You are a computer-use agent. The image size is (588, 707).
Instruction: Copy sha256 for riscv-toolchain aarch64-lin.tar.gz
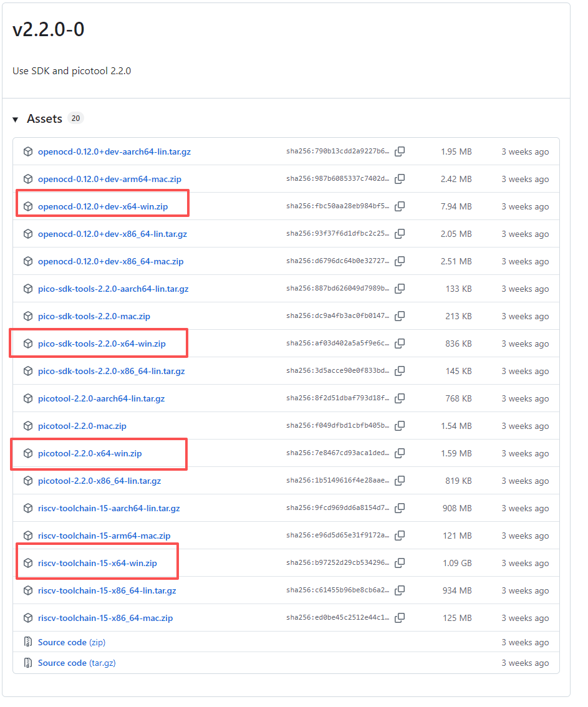click(400, 508)
